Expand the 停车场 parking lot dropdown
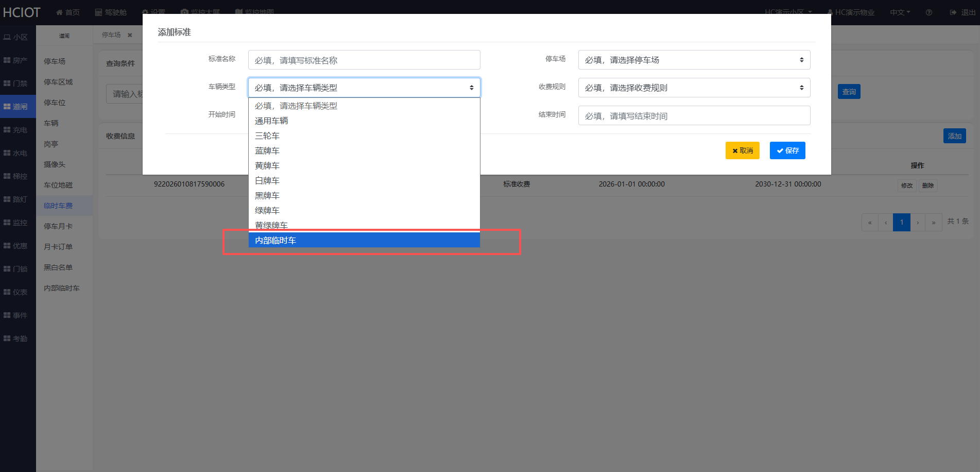The image size is (980, 472). tap(694, 60)
